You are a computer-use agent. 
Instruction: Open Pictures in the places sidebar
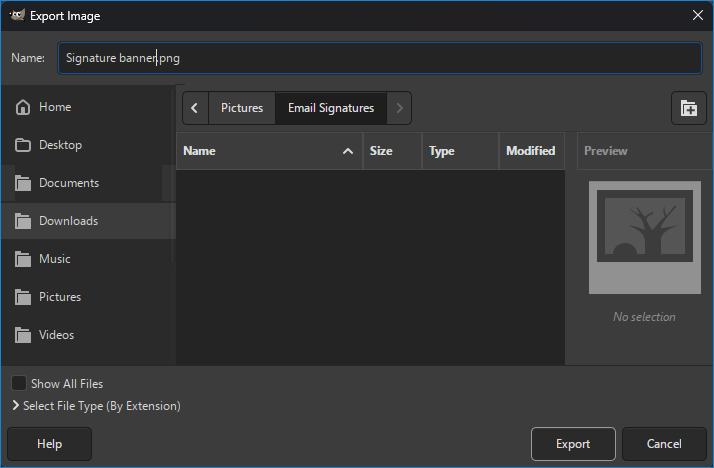(88, 297)
